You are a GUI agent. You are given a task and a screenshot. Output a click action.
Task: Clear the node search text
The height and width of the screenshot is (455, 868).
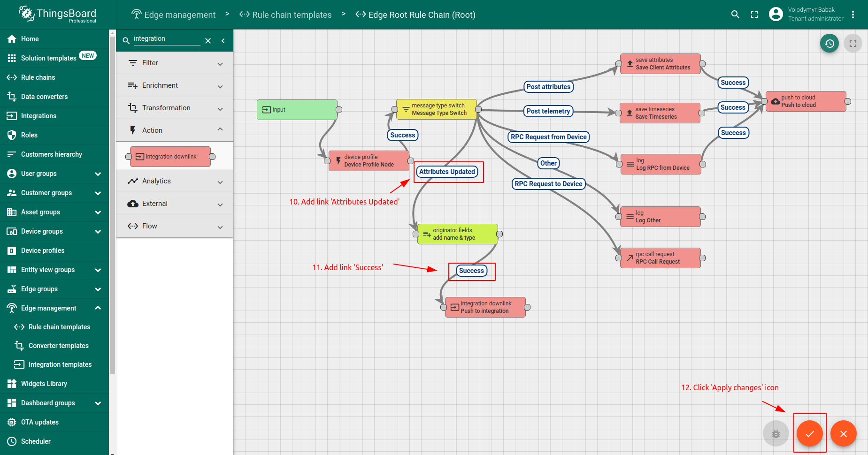click(x=208, y=41)
